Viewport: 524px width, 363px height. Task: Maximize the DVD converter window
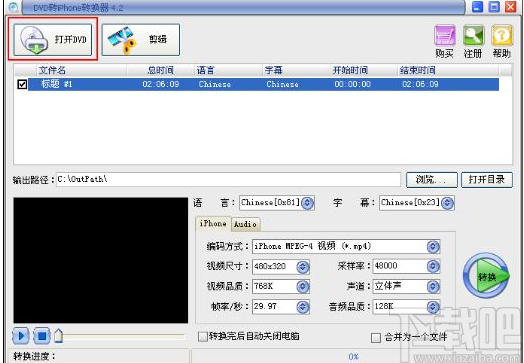click(494, 6)
